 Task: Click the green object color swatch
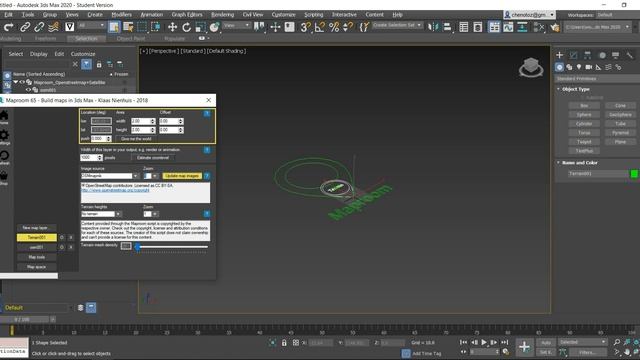point(634,174)
